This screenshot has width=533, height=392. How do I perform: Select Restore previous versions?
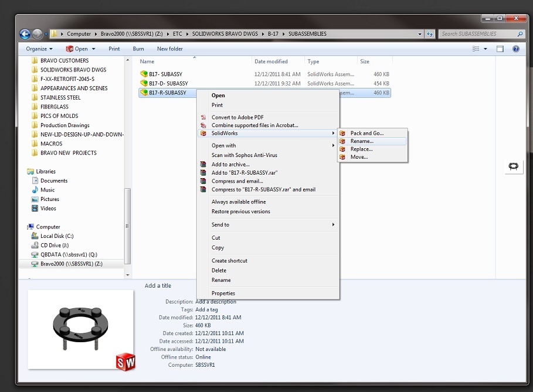pos(240,212)
